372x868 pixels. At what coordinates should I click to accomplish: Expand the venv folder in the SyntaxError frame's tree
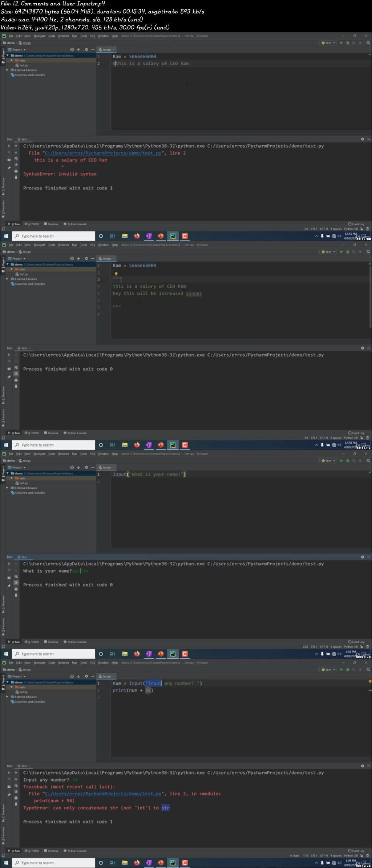(12, 60)
